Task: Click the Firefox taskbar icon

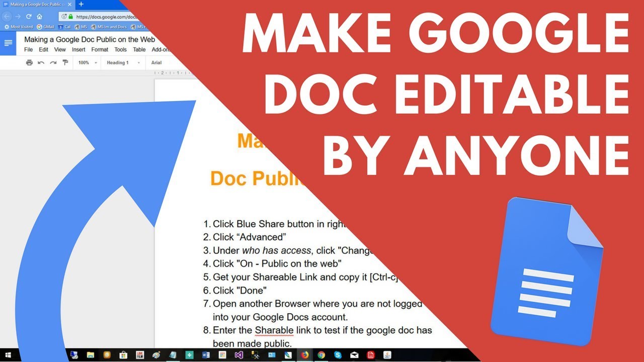Action: pos(304,354)
